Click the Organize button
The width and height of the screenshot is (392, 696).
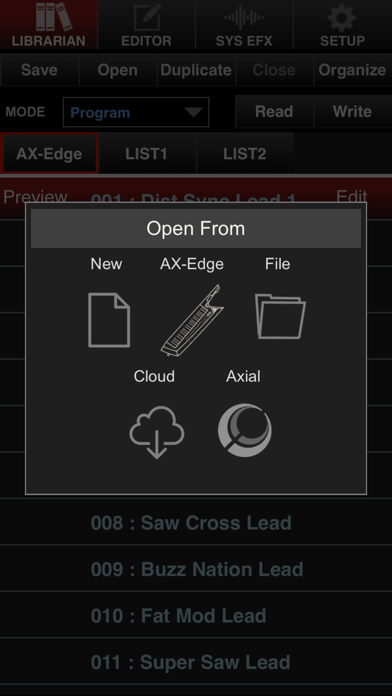(x=352, y=70)
